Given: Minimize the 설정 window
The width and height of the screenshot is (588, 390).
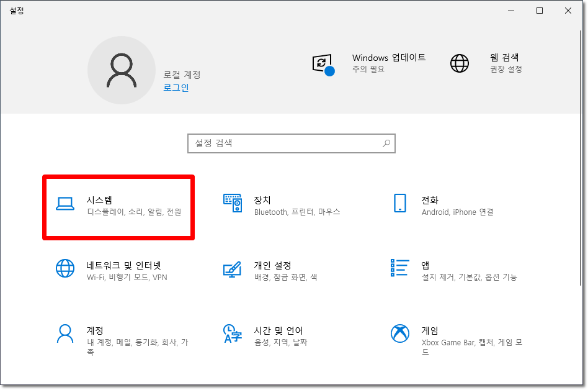Looking at the screenshot, I should pyautogui.click(x=510, y=11).
